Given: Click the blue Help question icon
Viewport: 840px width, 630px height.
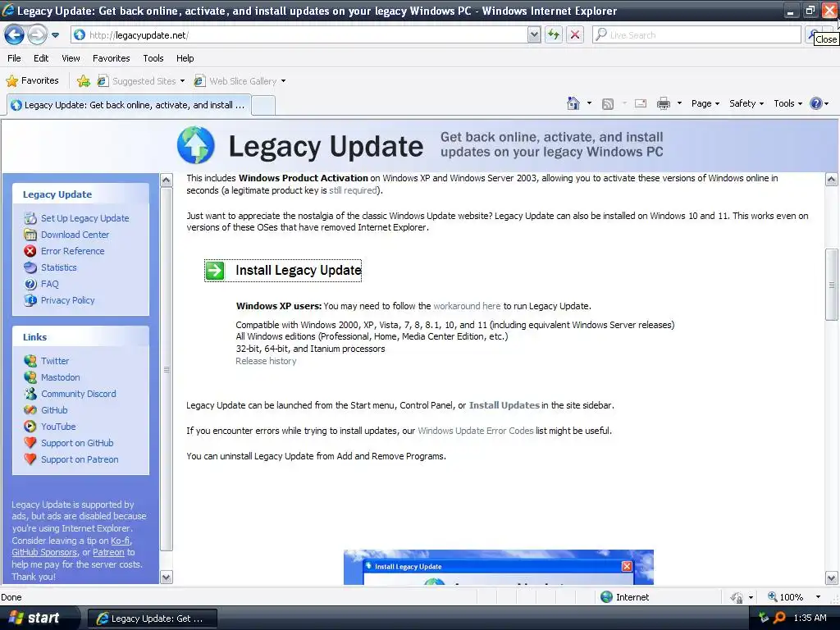Looking at the screenshot, I should [816, 103].
